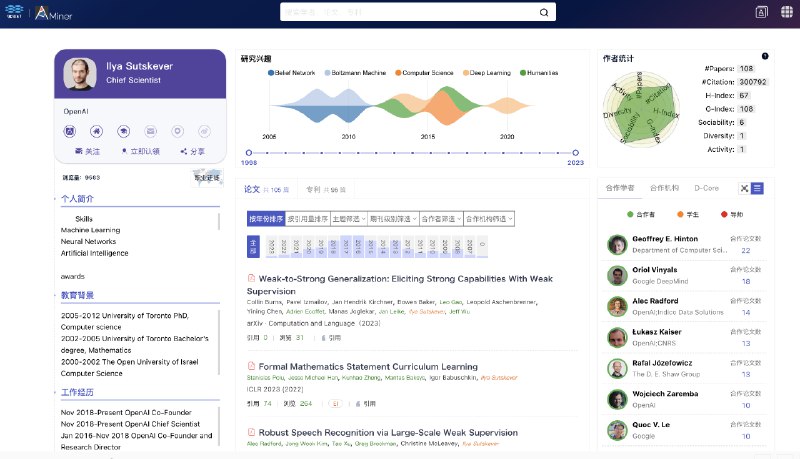Open the 主题筛选 topic filter dropdown

(349, 219)
